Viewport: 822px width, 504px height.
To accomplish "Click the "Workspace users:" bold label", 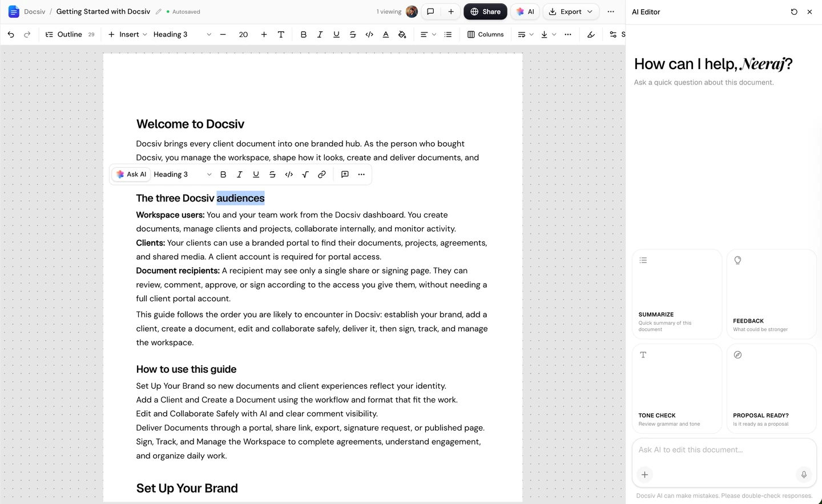I will click(170, 215).
